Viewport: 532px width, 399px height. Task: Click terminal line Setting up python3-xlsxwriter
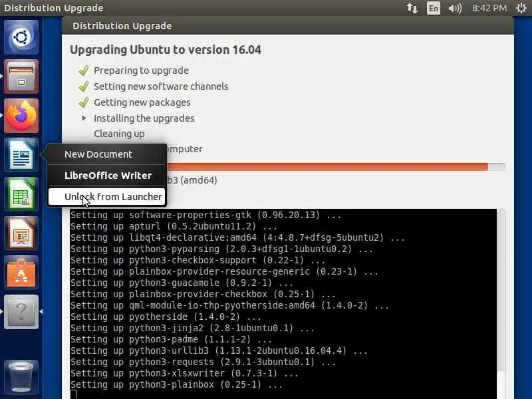coord(184,373)
